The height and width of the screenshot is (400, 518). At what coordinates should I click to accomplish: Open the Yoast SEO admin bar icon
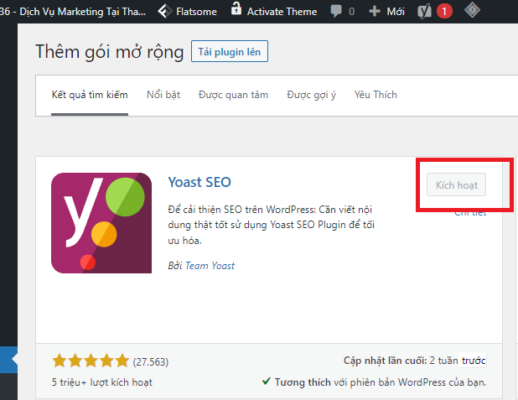[424, 12]
